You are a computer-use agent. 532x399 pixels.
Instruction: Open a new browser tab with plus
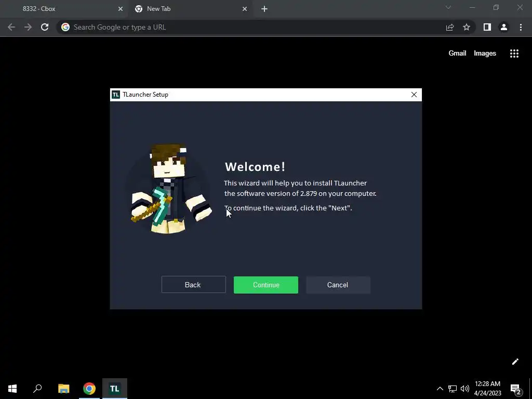(264, 9)
